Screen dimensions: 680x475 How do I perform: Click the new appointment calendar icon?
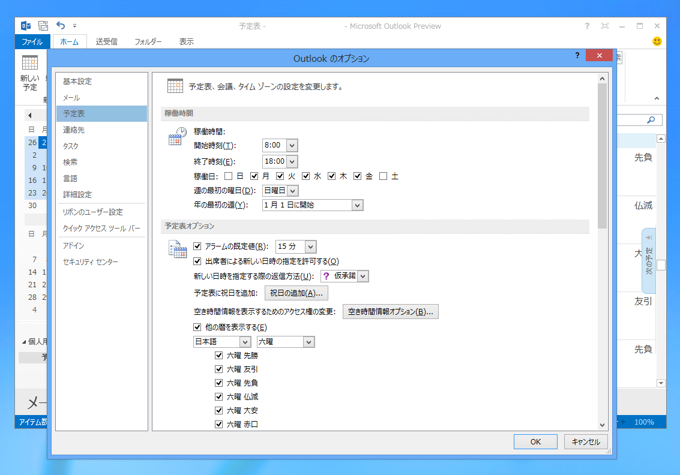(30, 63)
